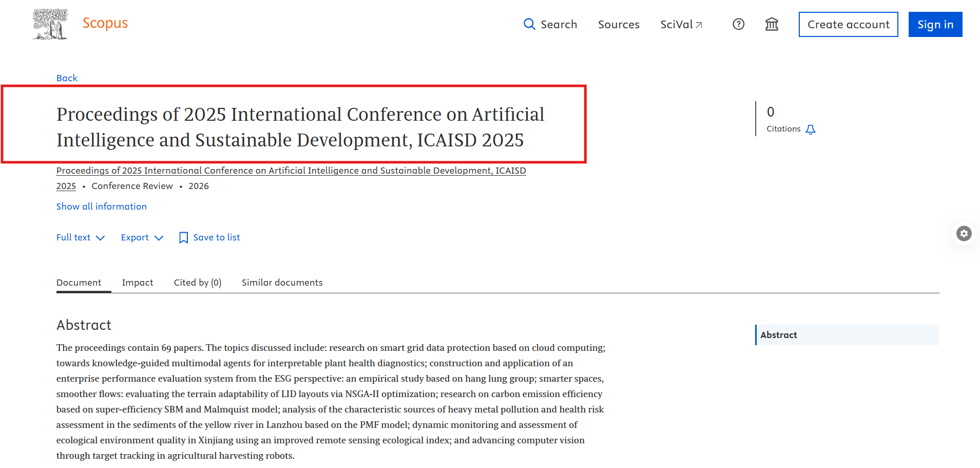Select the Similar documents tab
The height and width of the screenshot is (468, 980).
(282, 283)
